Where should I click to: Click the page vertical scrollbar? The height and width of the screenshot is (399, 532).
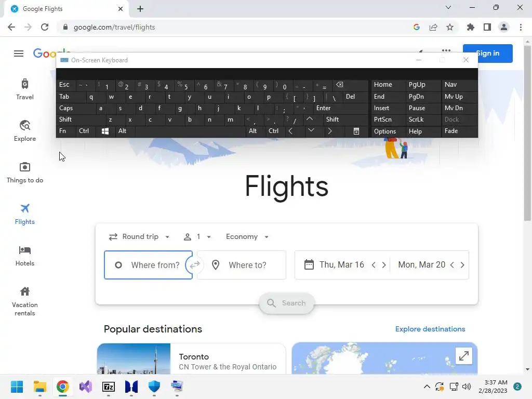[x=527, y=133]
